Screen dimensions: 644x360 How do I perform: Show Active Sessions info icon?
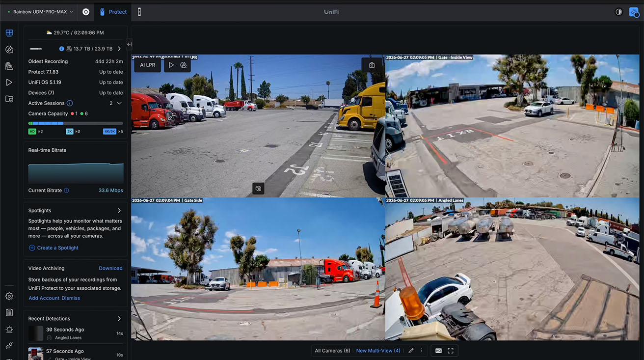coord(70,103)
